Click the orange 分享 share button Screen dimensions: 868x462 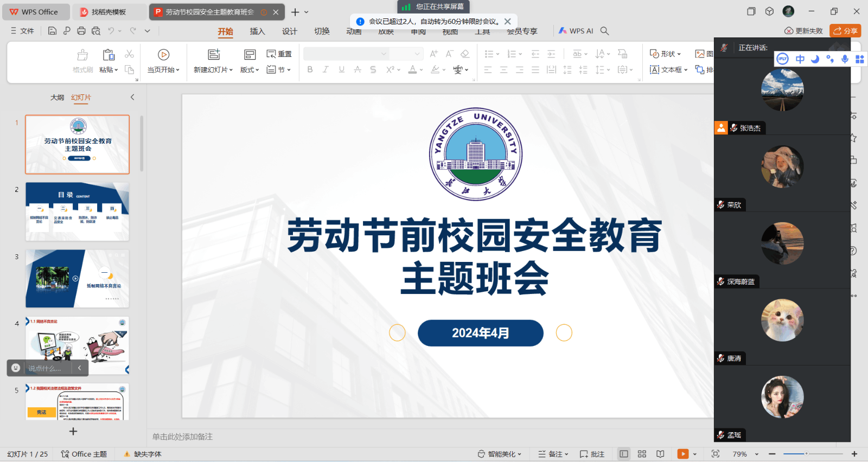pyautogui.click(x=845, y=31)
